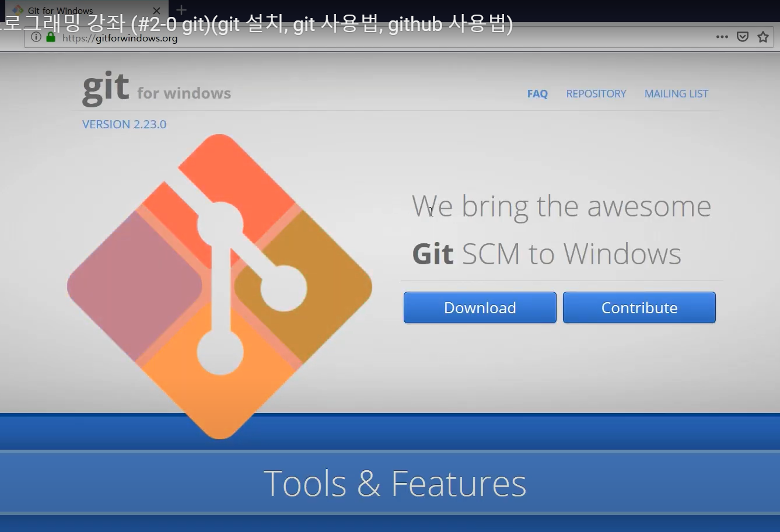Open the MAILING LIST link
The image size is (780, 532).
(676, 94)
